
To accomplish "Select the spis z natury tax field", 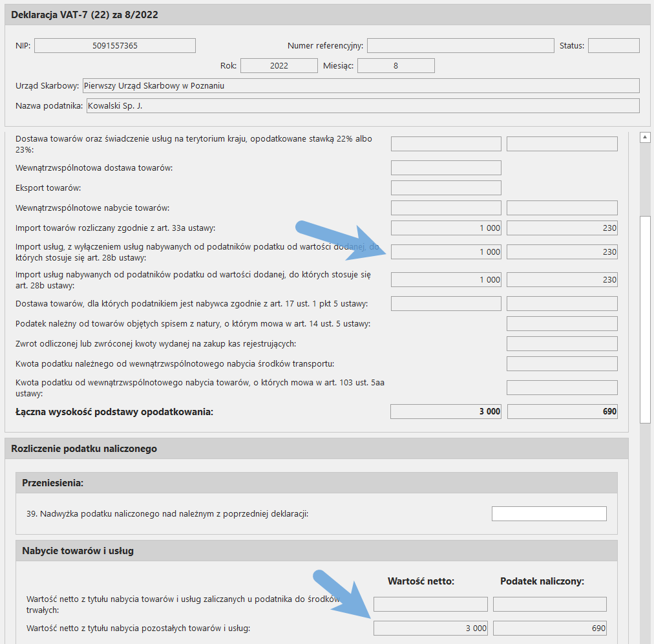I will 562,323.
